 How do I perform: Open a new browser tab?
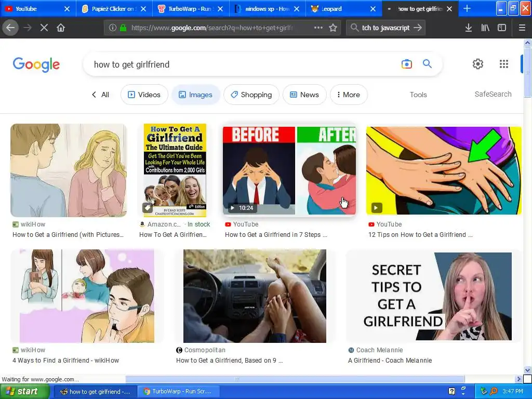(x=467, y=8)
